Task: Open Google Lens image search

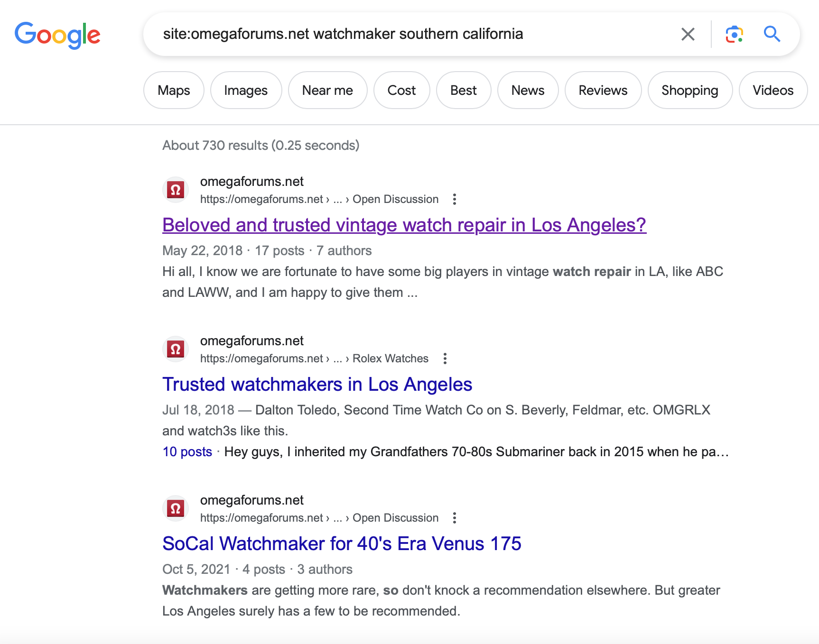Action: (734, 34)
